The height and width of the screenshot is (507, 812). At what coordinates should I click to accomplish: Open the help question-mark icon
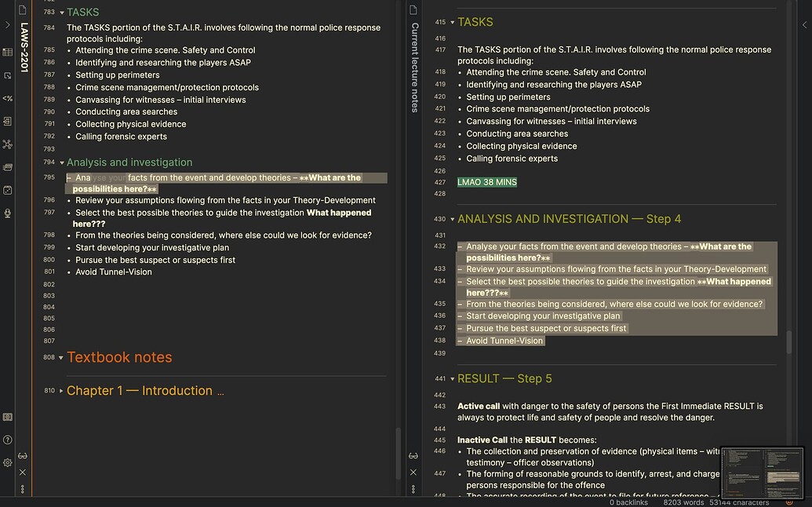[x=7, y=440]
